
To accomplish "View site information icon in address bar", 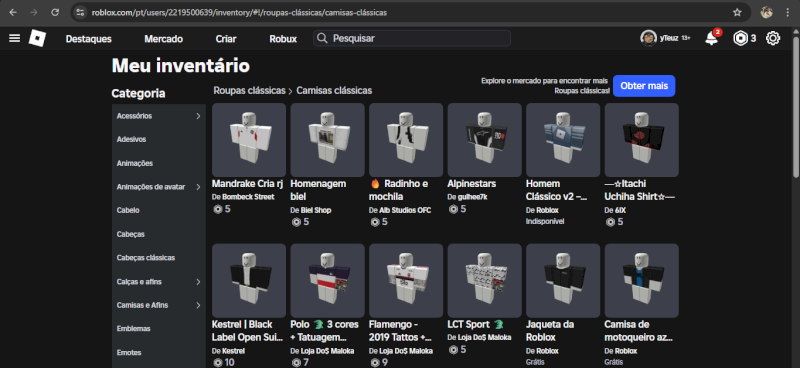I will tap(80, 12).
